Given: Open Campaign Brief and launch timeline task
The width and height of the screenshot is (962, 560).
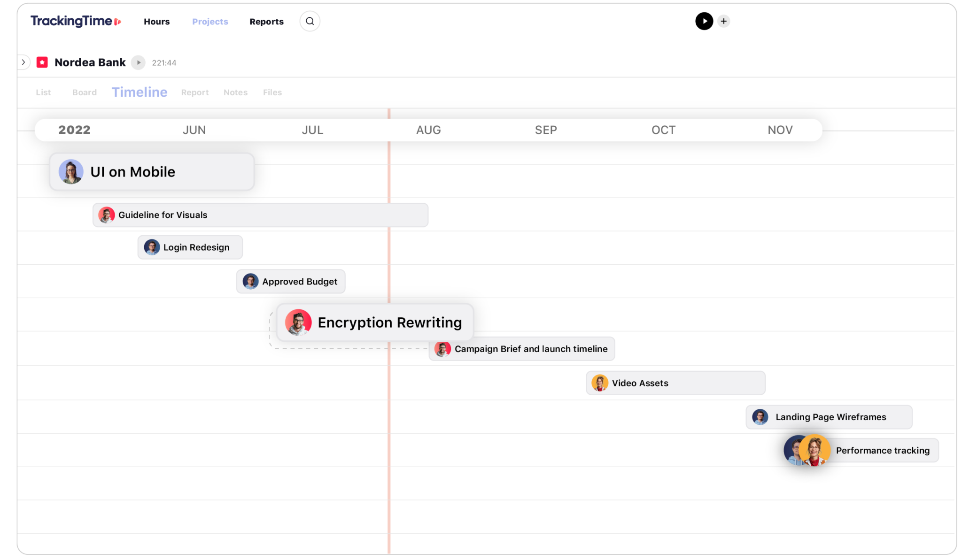Looking at the screenshot, I should coord(522,349).
